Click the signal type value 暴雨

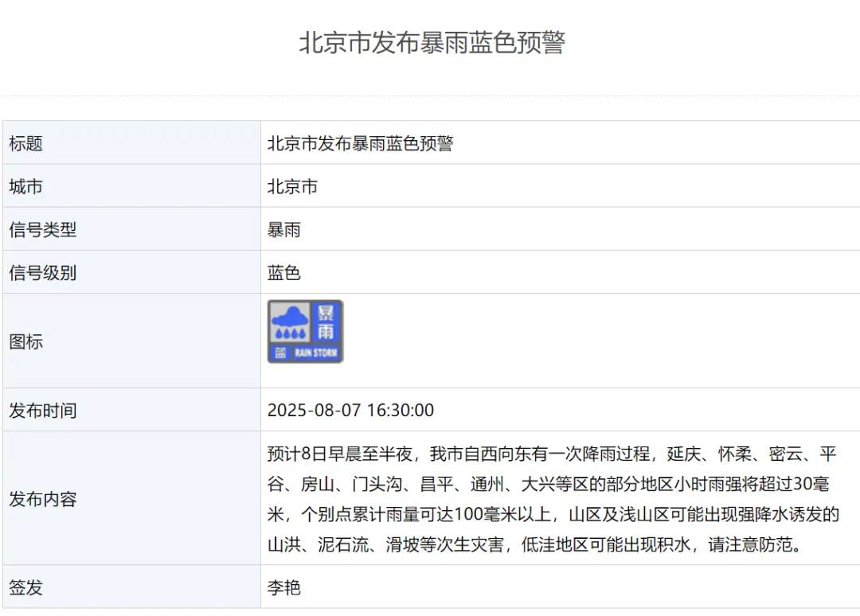pyautogui.click(x=284, y=229)
